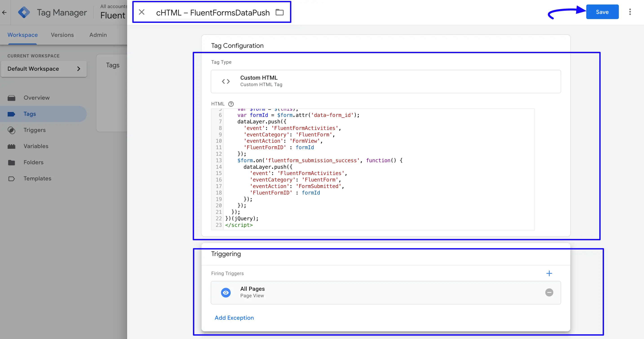Click the All Pages eye trigger icon
Screen dimensions: 644x339
coord(226,293)
